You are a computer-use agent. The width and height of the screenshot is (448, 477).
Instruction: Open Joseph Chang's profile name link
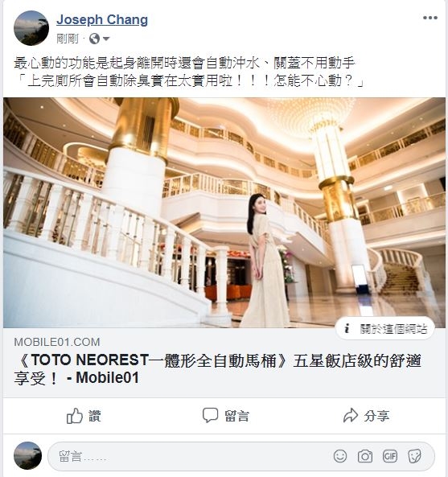tap(102, 20)
